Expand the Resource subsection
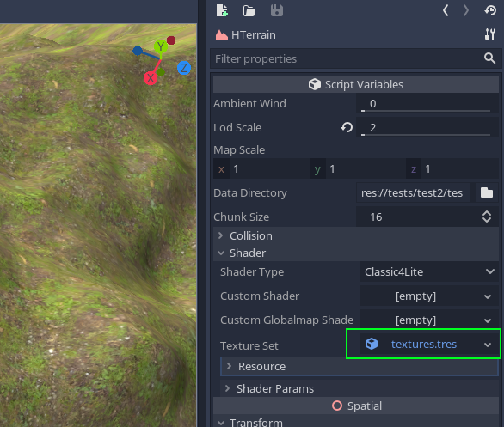Image resolution: width=504 pixels, height=427 pixels. click(360, 366)
